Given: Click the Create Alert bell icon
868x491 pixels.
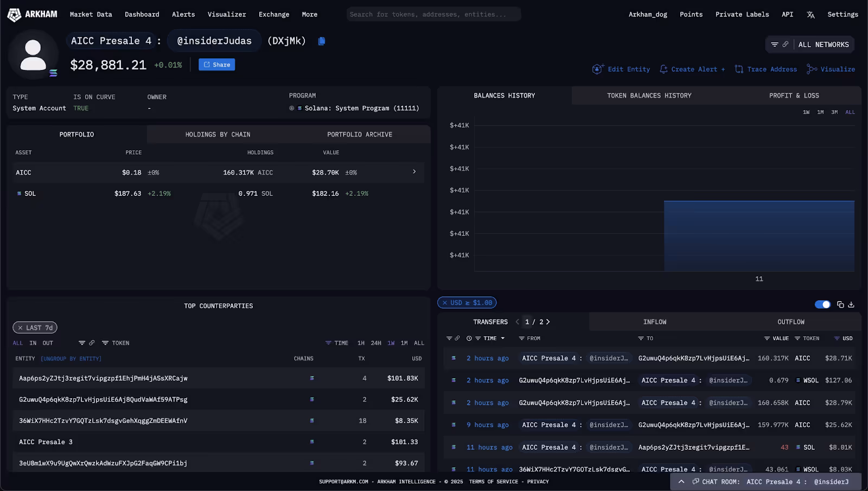Looking at the screenshot, I should [663, 69].
